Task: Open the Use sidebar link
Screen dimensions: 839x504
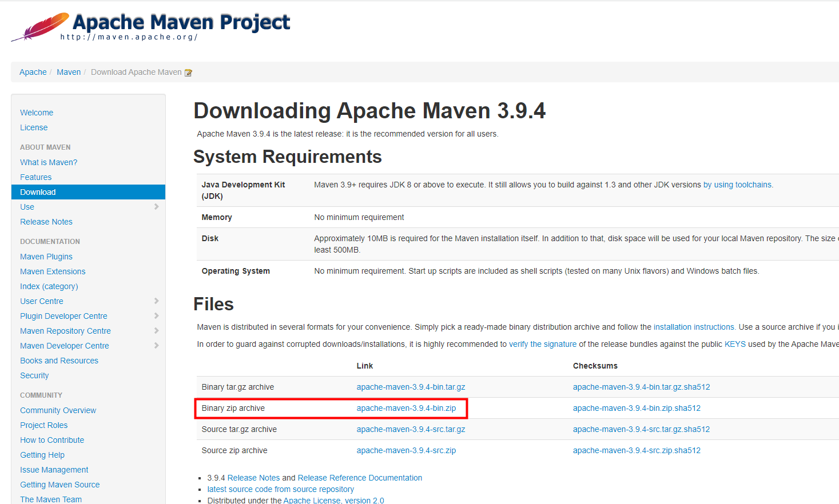Action: [x=27, y=207]
